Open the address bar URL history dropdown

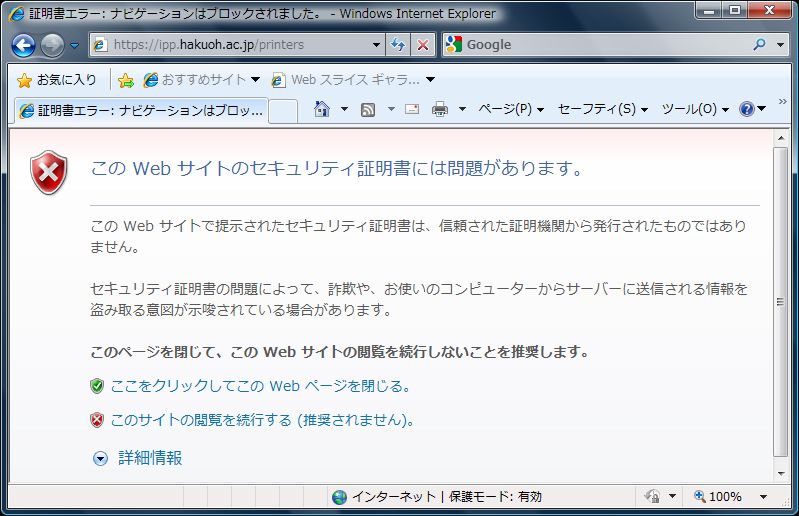(x=376, y=45)
